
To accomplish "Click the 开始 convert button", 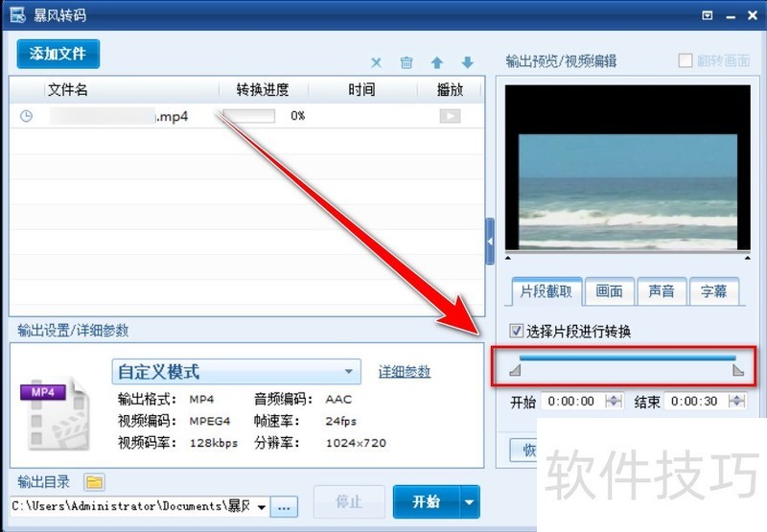I will [427, 501].
